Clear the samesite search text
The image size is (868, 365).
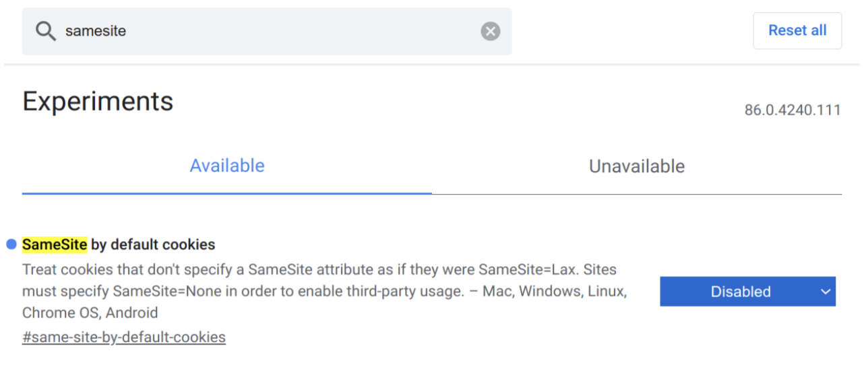click(x=491, y=31)
